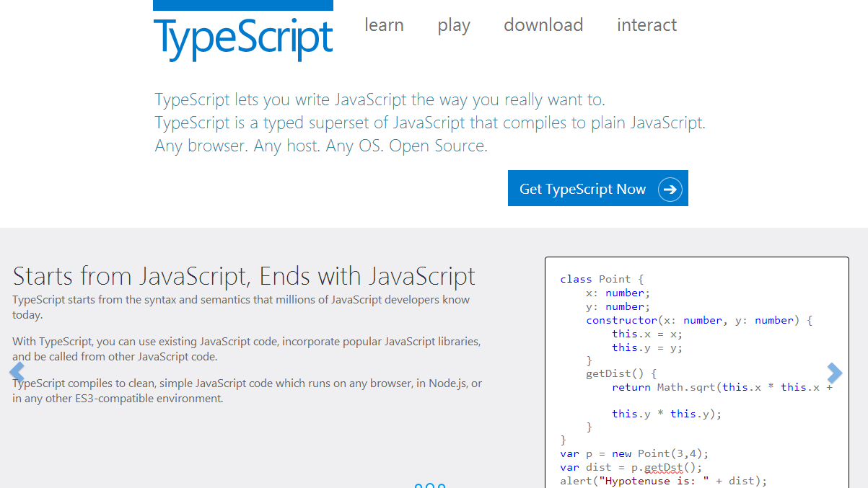This screenshot has width=868, height=488.
Task: Select the heading Starts from JavaScript, Ends with JavaScript
Action: coord(244,276)
